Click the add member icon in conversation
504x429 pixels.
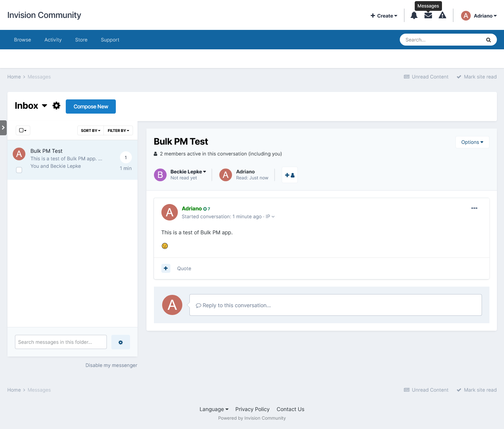pos(290,175)
